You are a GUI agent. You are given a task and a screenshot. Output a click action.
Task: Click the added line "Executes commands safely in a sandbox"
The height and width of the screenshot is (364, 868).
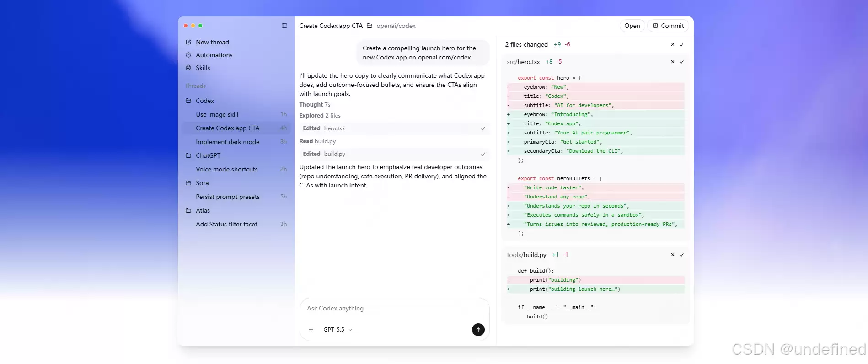(x=595, y=215)
